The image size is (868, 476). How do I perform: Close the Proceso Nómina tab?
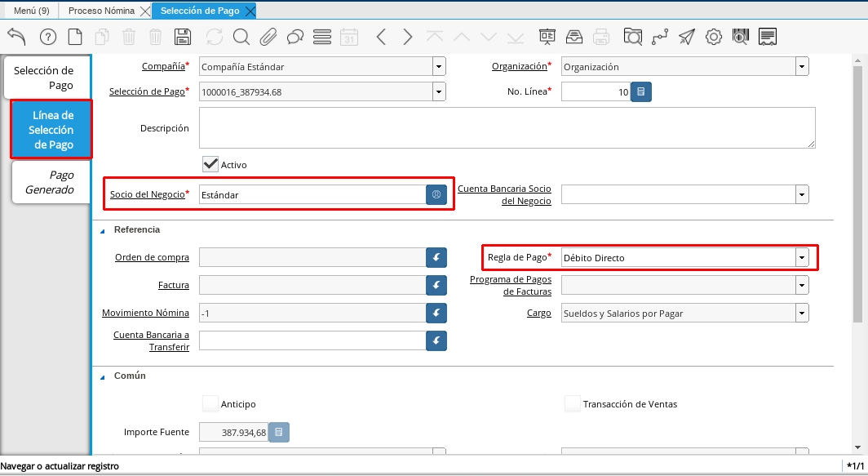click(x=145, y=11)
